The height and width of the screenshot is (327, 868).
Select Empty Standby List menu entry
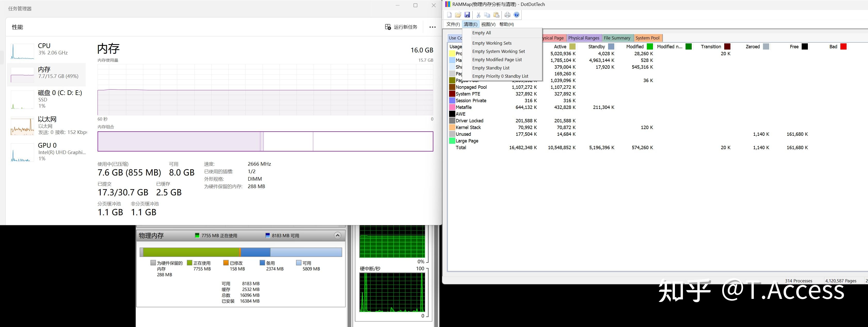pos(491,68)
